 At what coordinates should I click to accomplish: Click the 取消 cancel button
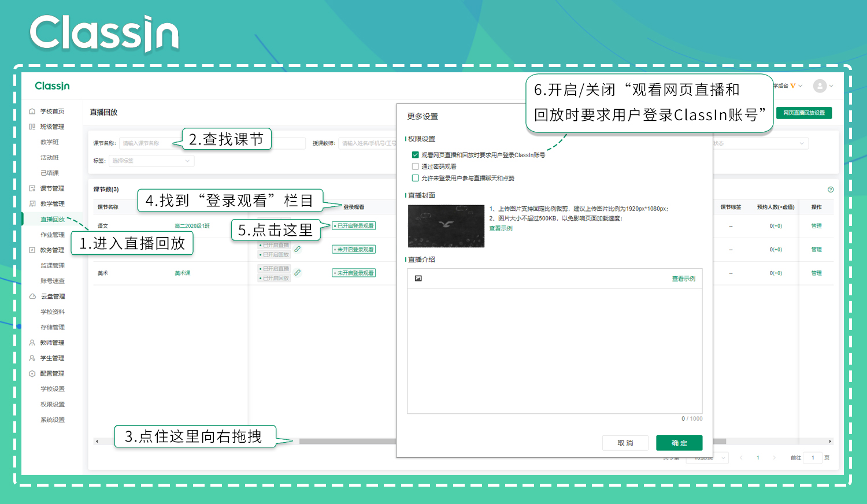625,443
